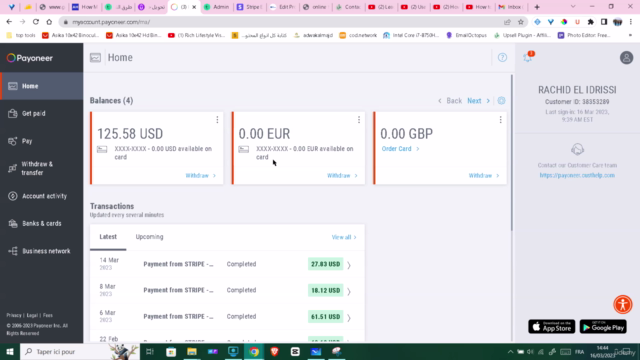Open a new browser tab

(537, 7)
